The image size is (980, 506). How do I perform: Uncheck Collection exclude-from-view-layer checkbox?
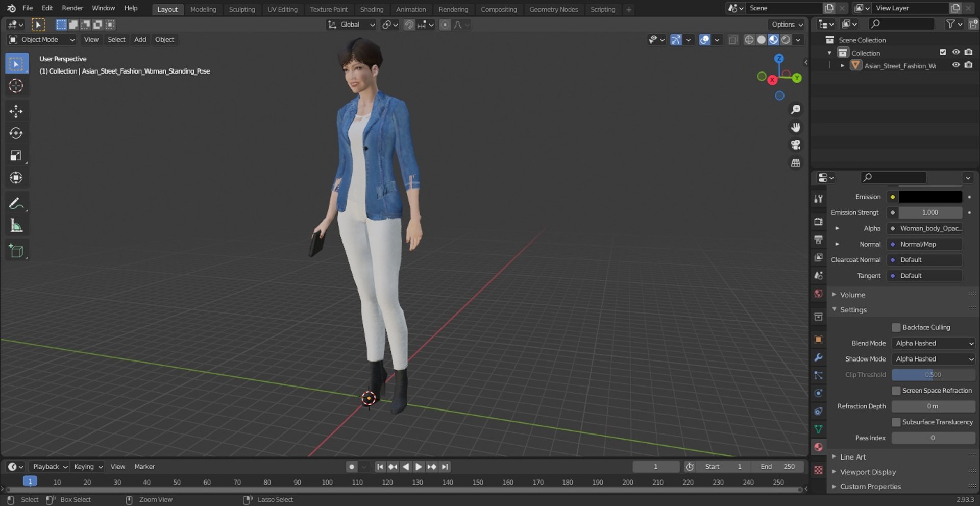click(943, 52)
